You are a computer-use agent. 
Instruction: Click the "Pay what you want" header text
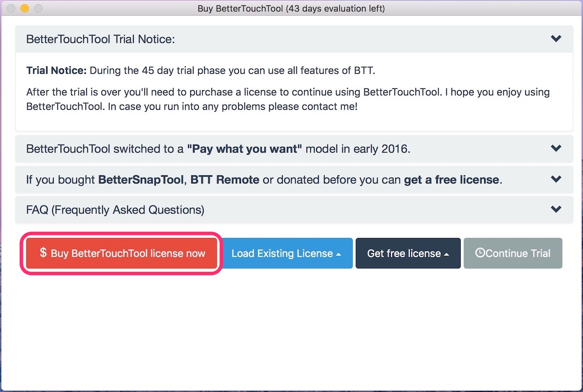[x=218, y=149]
